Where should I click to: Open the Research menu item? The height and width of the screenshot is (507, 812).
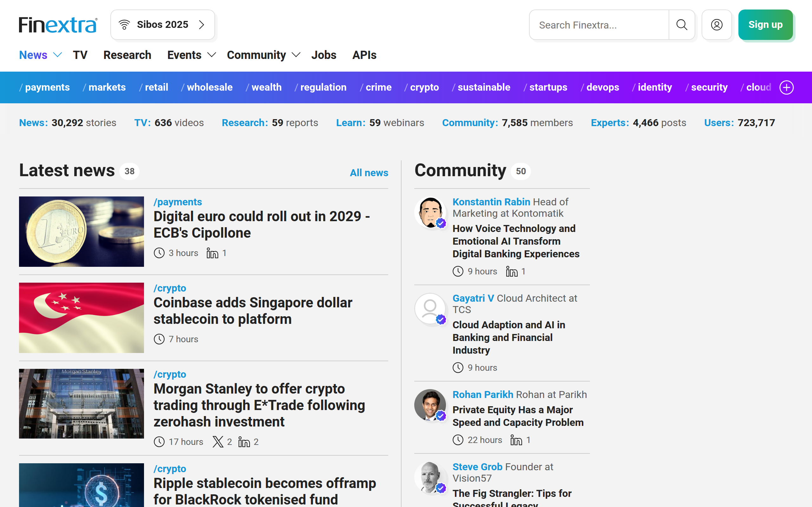127,55
